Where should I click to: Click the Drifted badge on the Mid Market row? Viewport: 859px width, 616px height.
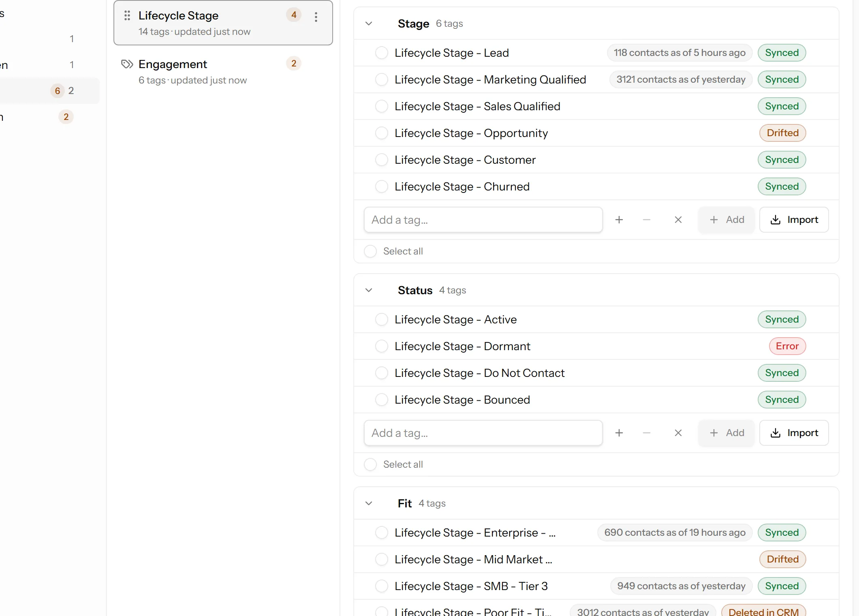[783, 559]
